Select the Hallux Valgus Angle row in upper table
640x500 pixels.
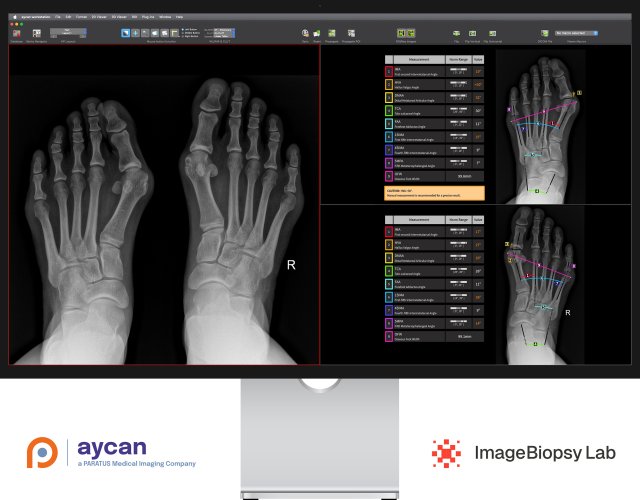434,84
